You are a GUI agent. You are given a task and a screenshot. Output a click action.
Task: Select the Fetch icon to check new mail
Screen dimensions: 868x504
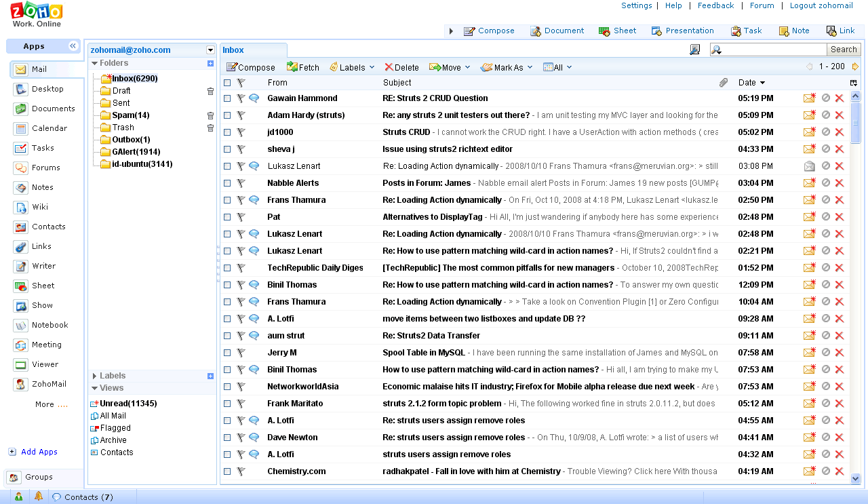[302, 67]
